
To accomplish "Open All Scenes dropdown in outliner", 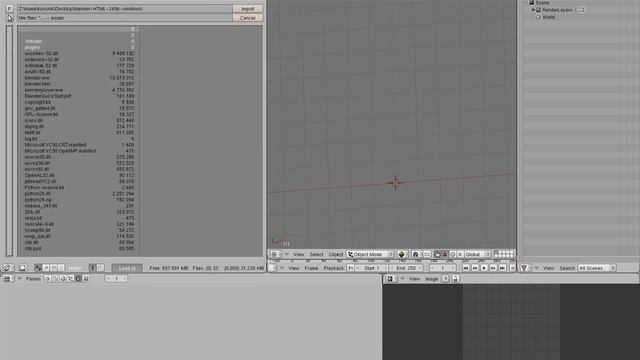I will 596,268.
